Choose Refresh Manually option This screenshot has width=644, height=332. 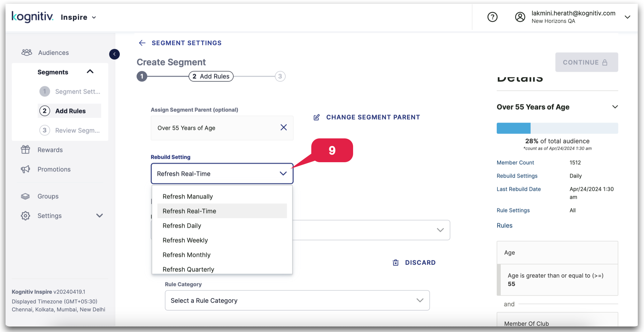pos(222,196)
